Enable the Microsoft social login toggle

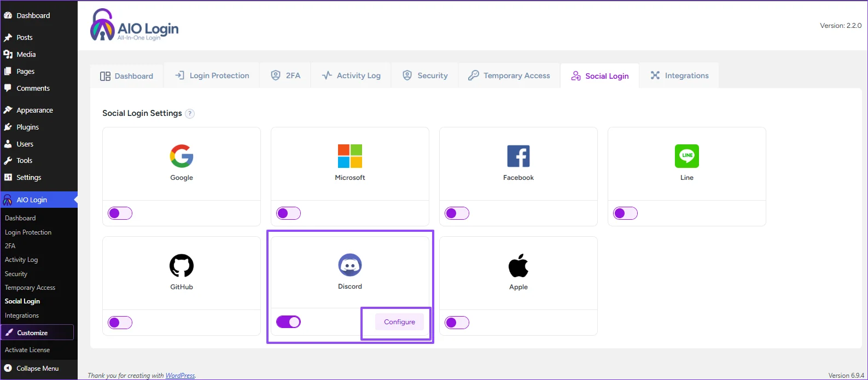point(289,213)
